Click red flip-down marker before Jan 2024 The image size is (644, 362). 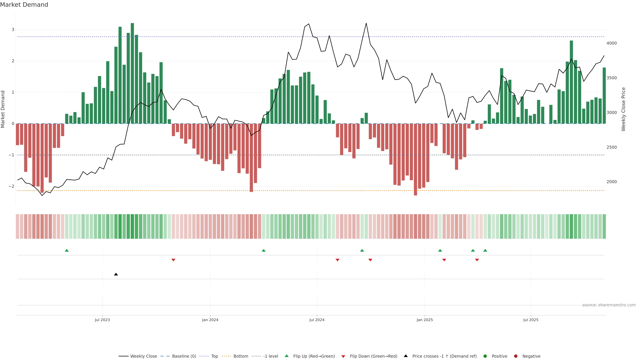(173, 260)
